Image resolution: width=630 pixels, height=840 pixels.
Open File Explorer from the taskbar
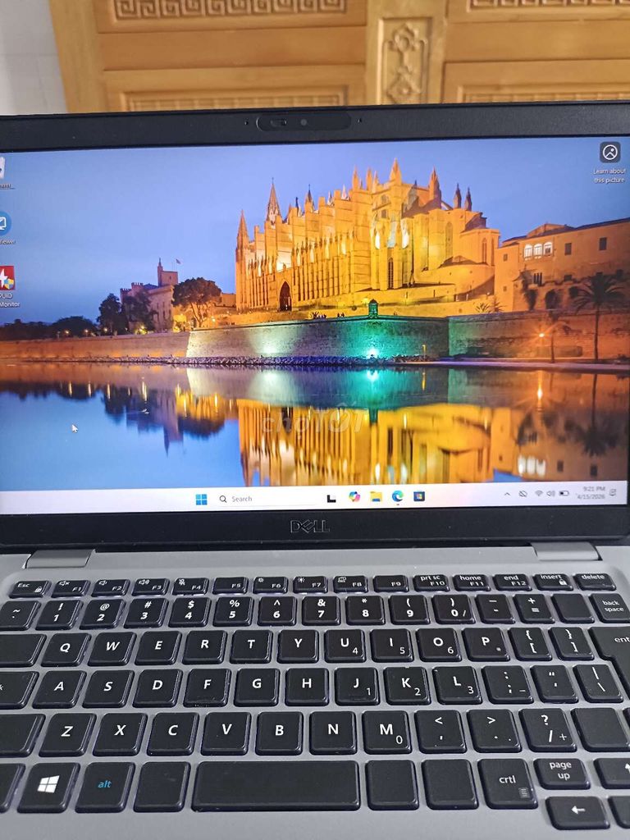[x=376, y=496]
